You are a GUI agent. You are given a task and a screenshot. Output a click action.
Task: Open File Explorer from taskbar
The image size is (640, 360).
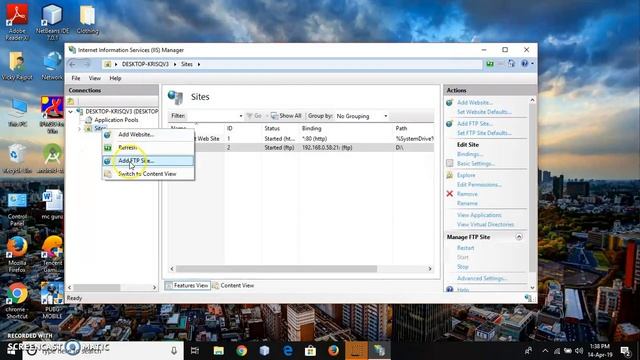pos(218,351)
